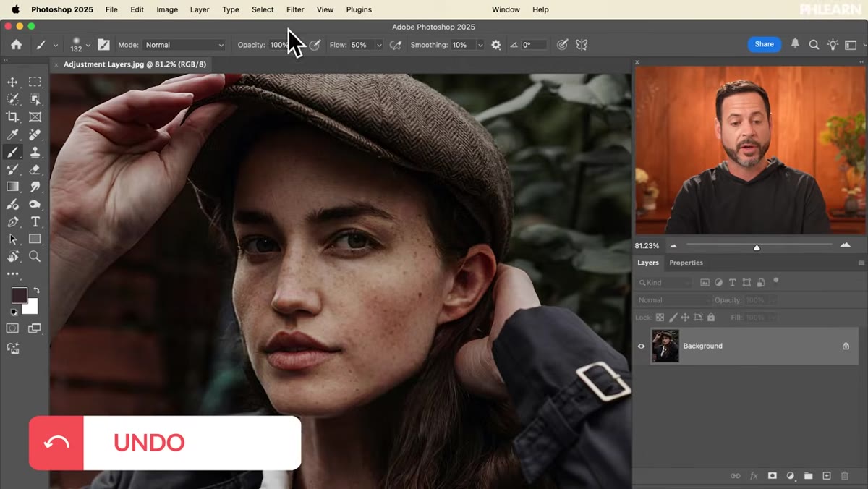Select the Rectangular Marquee tool
Image resolution: width=868 pixels, height=489 pixels.
point(35,82)
